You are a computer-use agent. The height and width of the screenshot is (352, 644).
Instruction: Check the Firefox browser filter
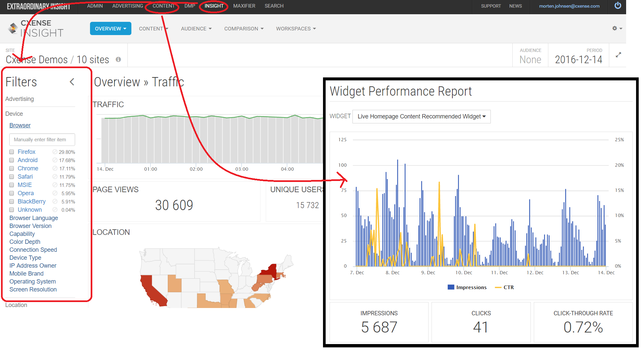click(x=12, y=152)
